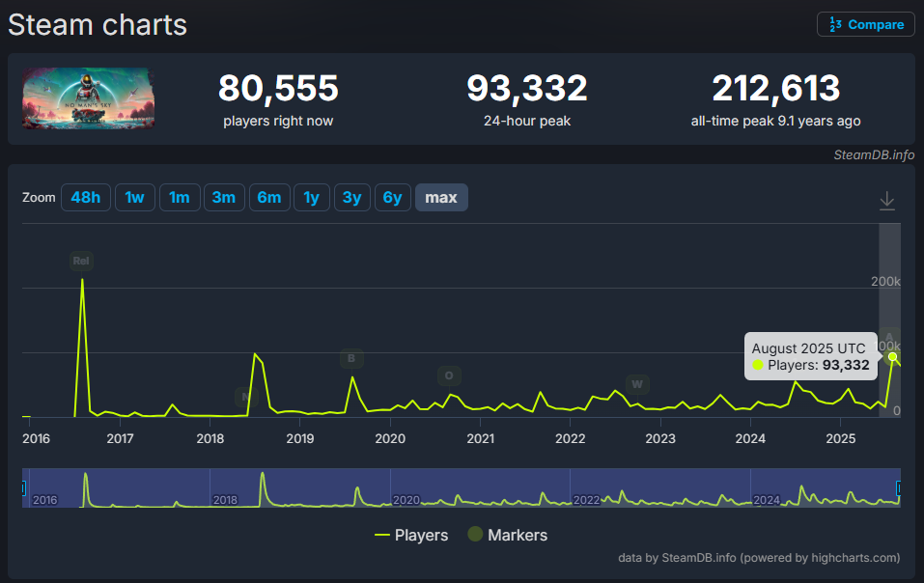Click the 80,555 players right now figure
Image resolution: width=924 pixels, height=583 pixels.
point(278,89)
